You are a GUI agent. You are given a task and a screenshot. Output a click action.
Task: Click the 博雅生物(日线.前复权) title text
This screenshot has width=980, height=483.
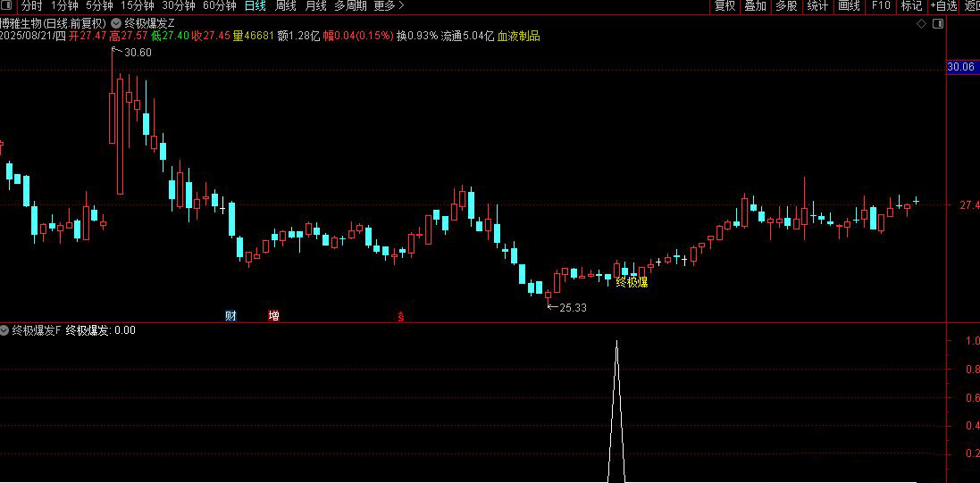(54, 23)
